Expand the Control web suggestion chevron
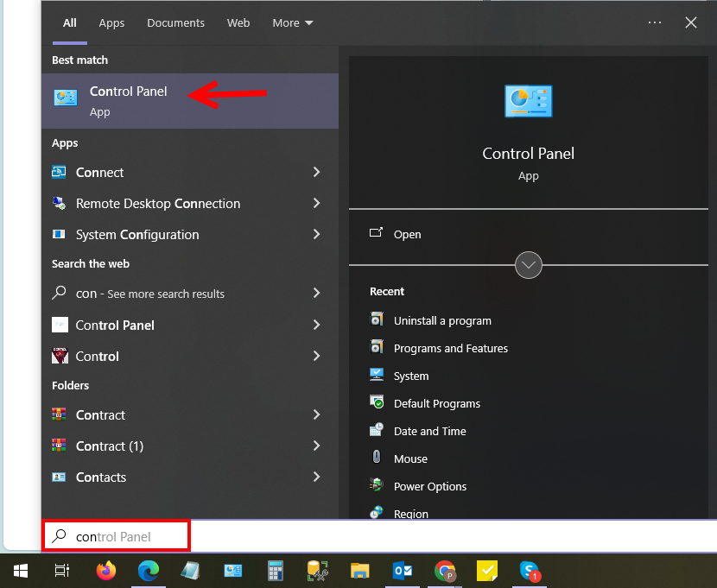This screenshot has height=588, width=717. [x=316, y=356]
